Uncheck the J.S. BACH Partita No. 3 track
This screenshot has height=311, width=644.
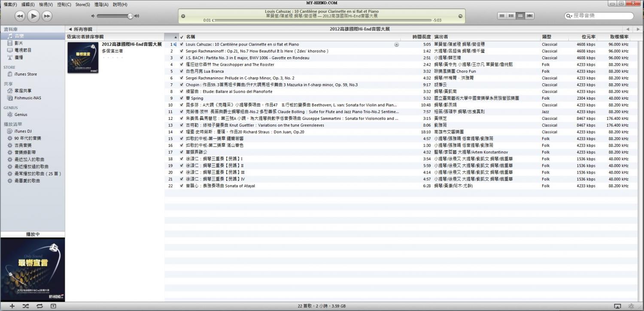(x=182, y=58)
